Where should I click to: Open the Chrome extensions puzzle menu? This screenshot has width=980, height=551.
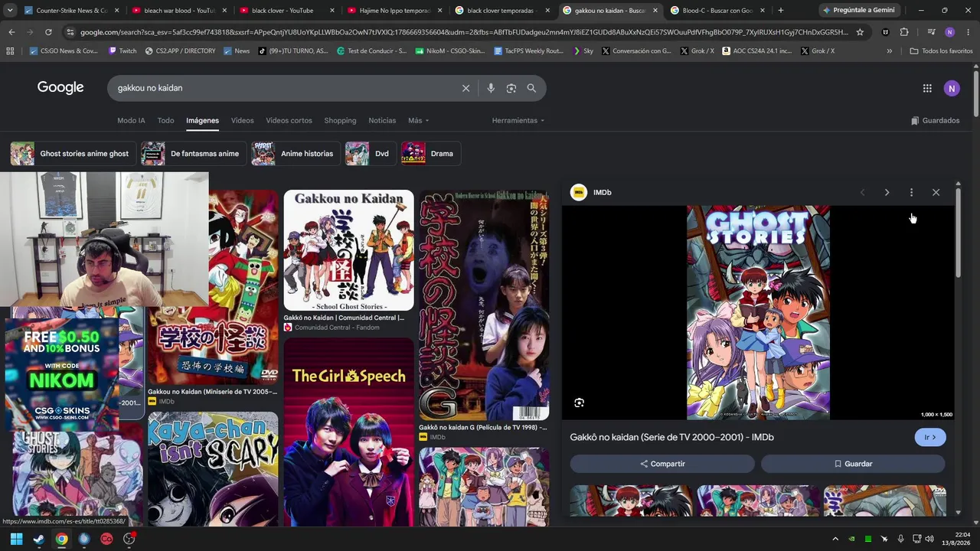[904, 32]
